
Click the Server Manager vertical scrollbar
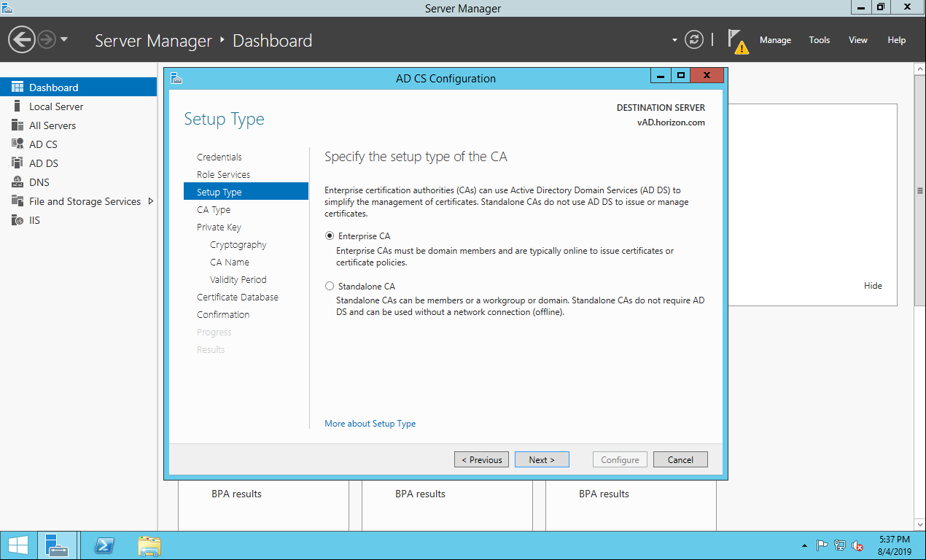point(919,191)
